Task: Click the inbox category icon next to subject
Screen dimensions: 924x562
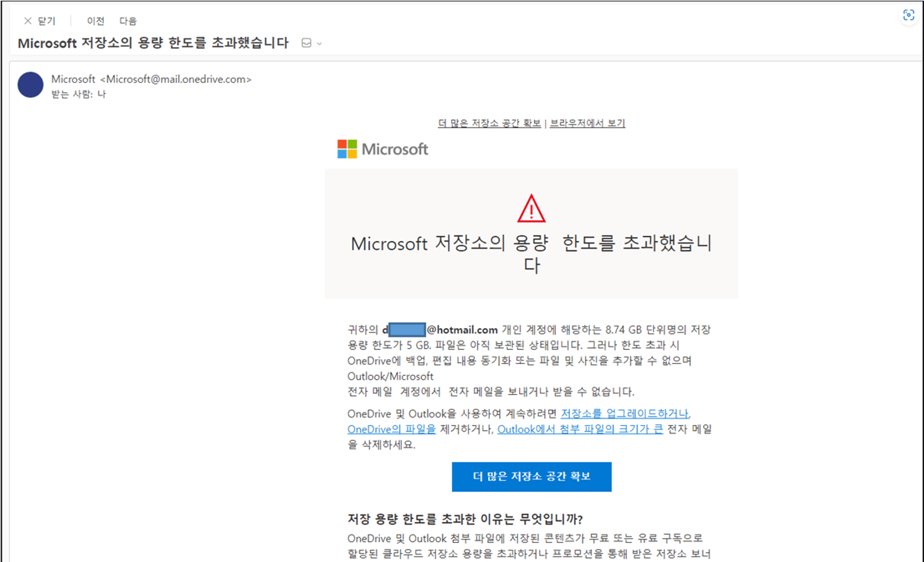Action: pos(306,43)
